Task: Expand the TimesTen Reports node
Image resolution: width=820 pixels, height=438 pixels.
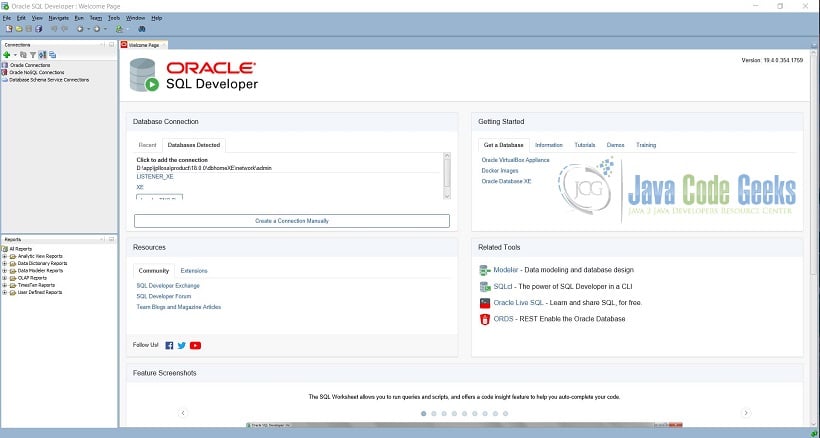Action: coord(5,285)
